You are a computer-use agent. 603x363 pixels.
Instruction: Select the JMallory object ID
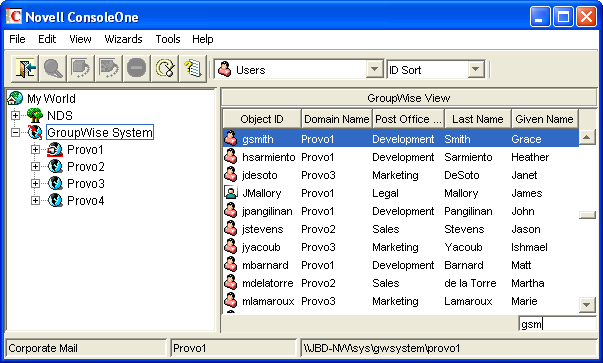(262, 193)
